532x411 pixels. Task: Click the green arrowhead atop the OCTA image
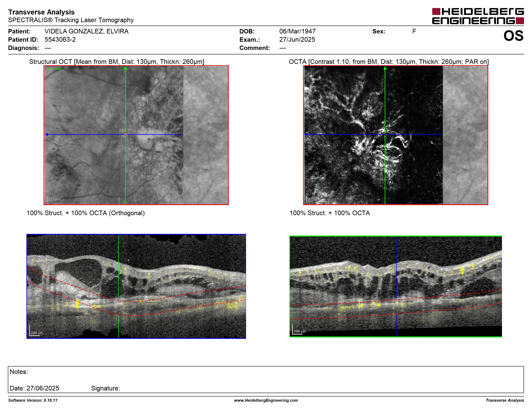click(385, 68)
